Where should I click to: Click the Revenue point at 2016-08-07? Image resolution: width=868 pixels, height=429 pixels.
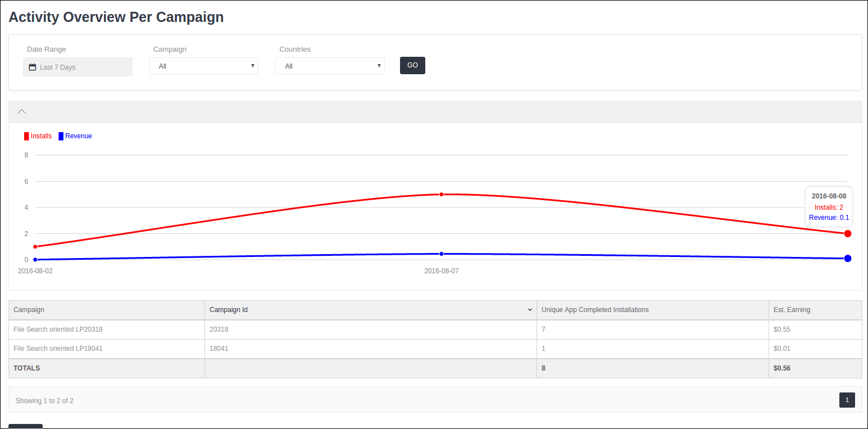[x=442, y=254]
